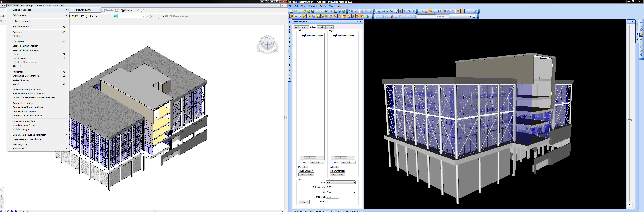Toggle lines geometry button under Right pane
The image size is (644, 212).
point(334,167)
